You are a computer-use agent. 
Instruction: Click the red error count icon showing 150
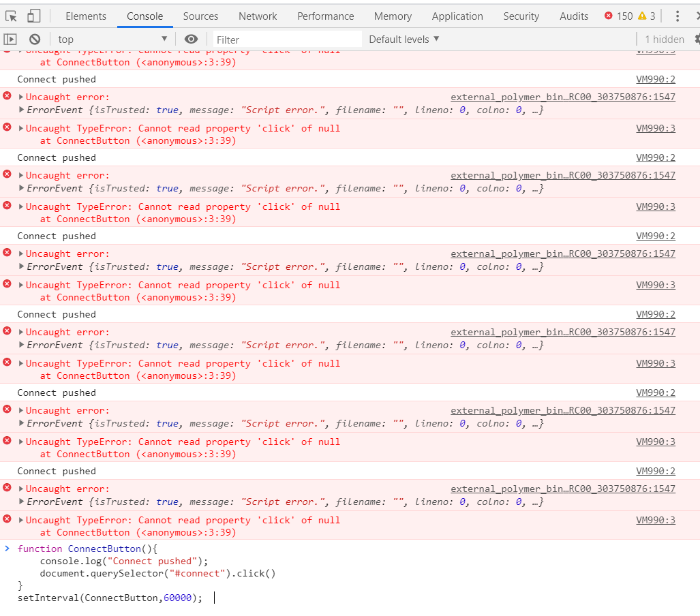coord(609,16)
